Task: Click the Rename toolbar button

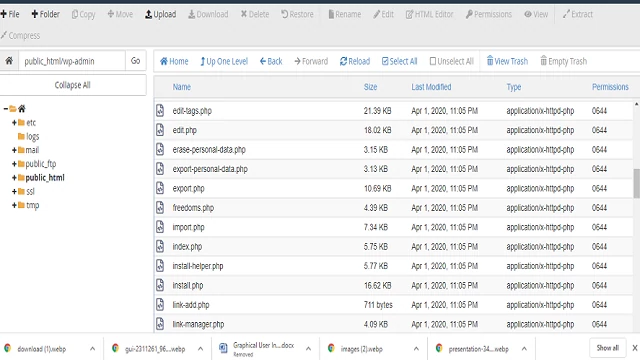Action: pos(345,14)
